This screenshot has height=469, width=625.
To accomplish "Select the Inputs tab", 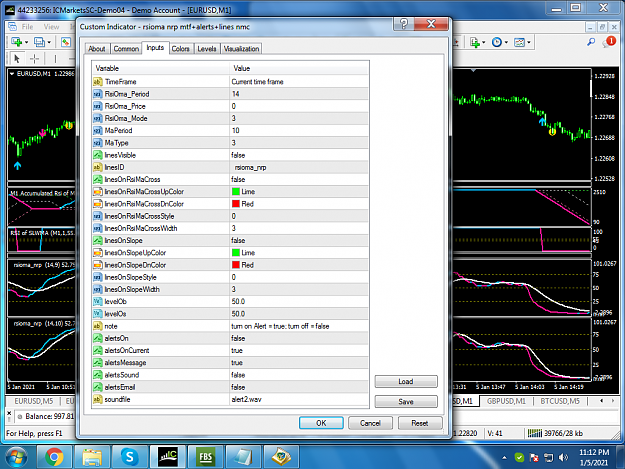I will pyautogui.click(x=155, y=48).
